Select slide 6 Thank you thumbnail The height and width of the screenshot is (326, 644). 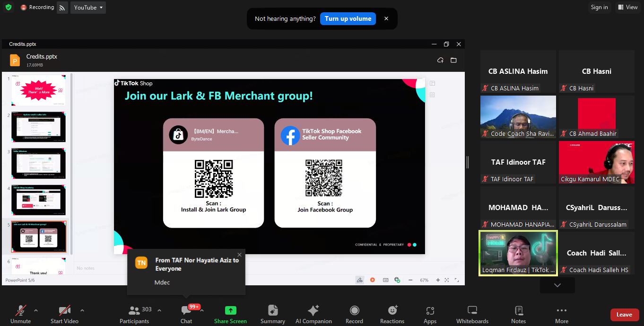pos(39,266)
